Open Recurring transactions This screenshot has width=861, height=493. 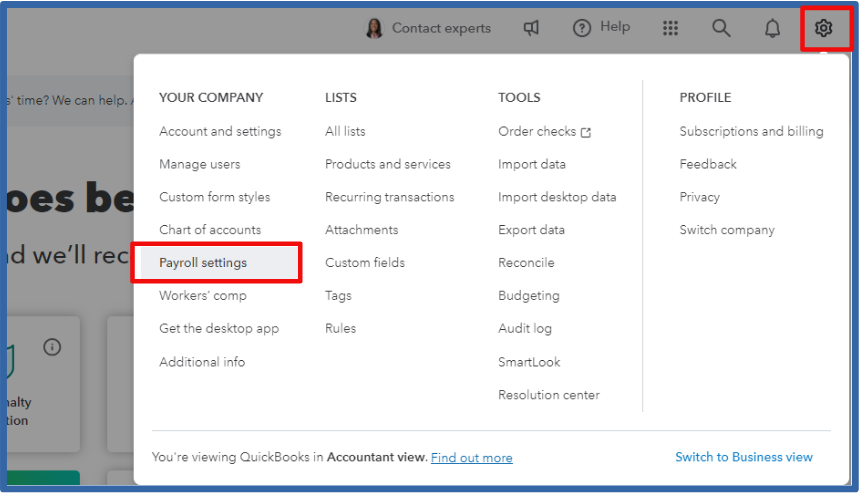[x=389, y=197]
